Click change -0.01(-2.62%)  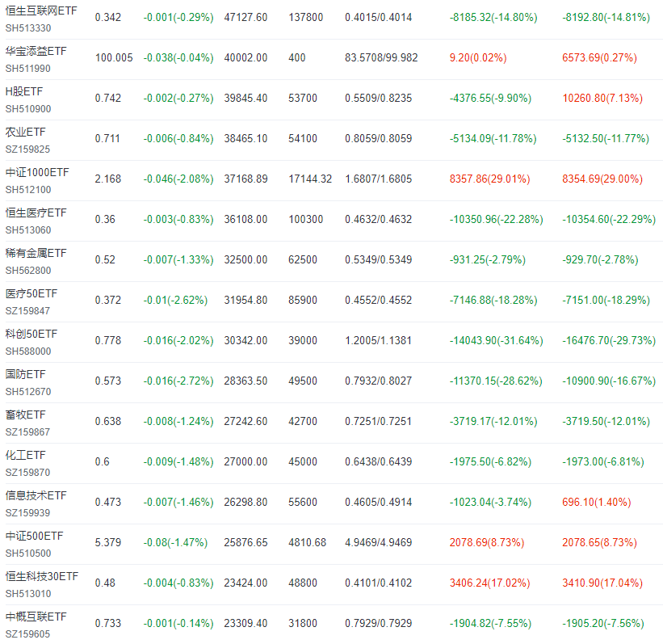click(x=175, y=300)
